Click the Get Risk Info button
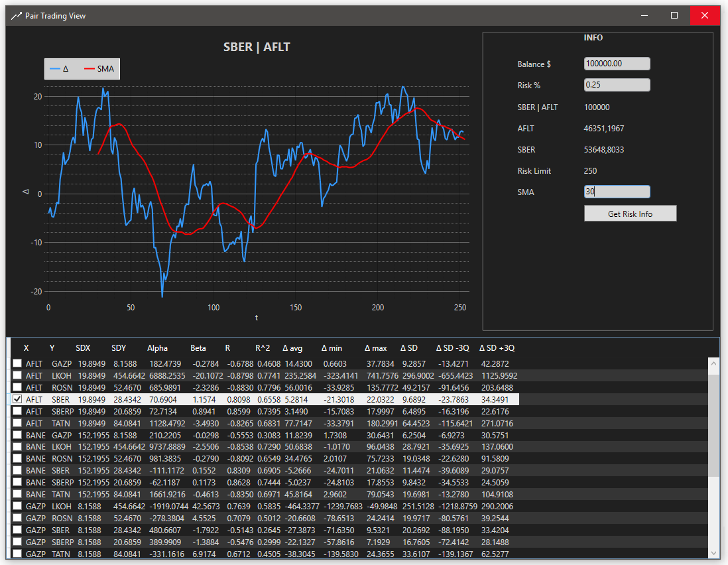Viewport: 728px width, 565px height. click(630, 214)
